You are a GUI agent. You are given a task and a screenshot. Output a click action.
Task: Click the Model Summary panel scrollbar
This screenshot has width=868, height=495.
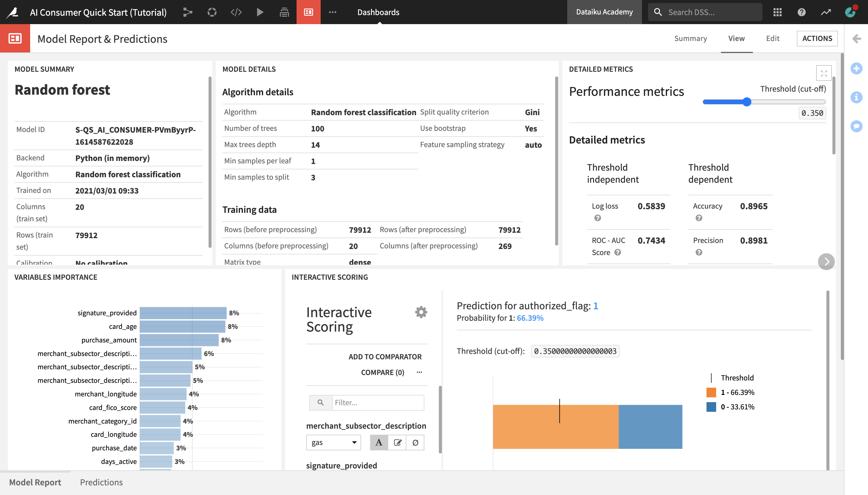210,162
